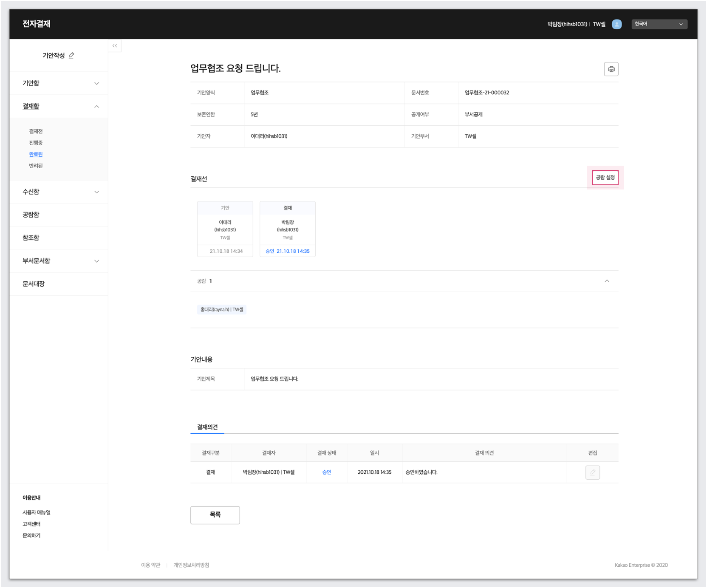
Task: Click the 승인 21.10.18 14:35 timestamp
Action: tap(288, 251)
